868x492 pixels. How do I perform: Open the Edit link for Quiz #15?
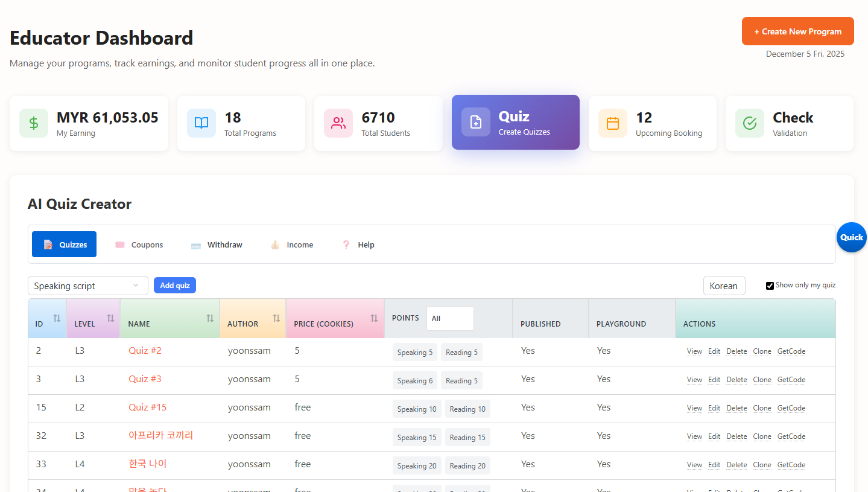click(x=714, y=407)
